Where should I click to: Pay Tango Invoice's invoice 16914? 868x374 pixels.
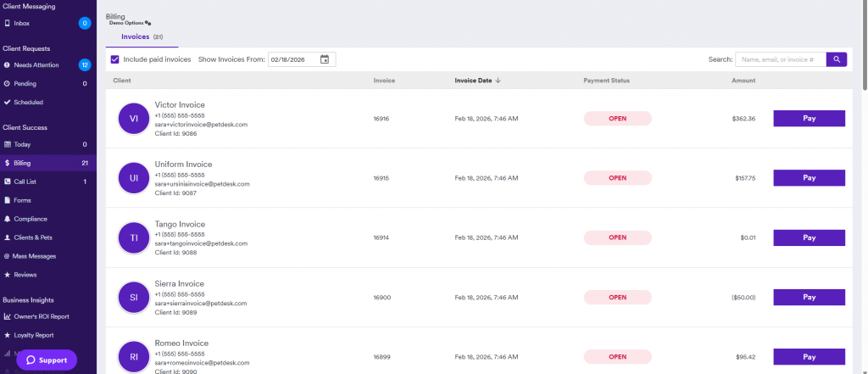tap(809, 237)
